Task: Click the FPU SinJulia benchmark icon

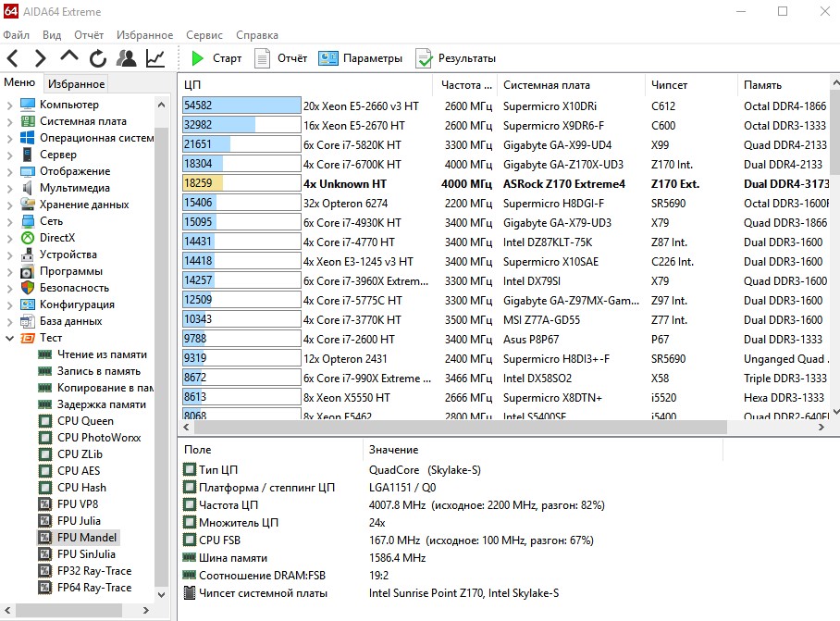Action: 45,554
